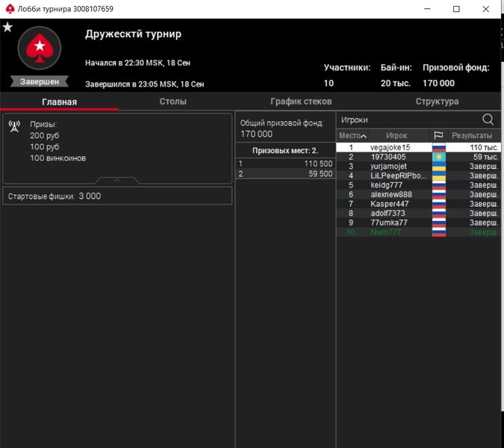Click the antenna broadcast icon beside prizes
Image resolution: width=504 pixels, height=448 pixels.
14,125
